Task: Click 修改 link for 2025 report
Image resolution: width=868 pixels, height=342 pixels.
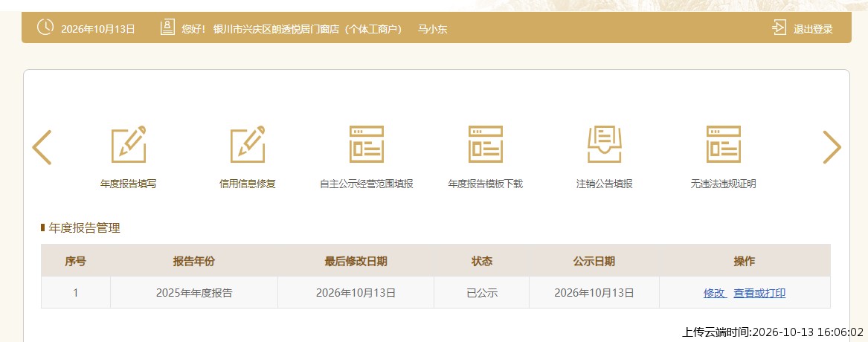Action: coord(715,293)
